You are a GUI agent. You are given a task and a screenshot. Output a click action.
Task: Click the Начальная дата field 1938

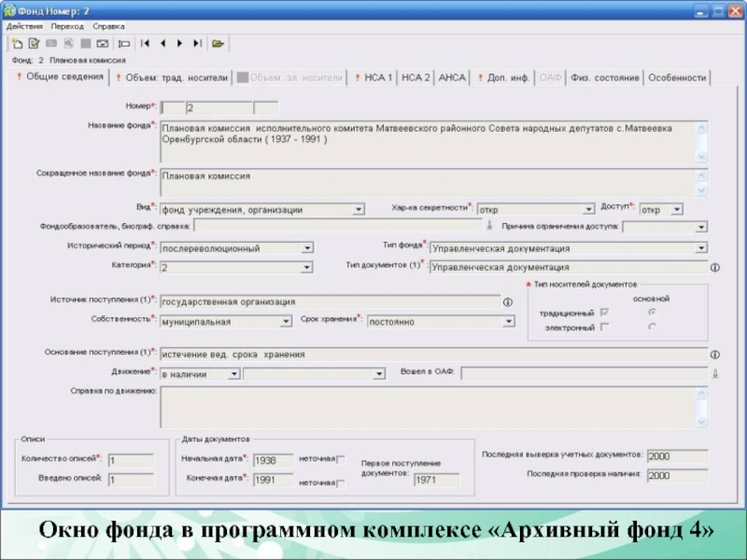[274, 460]
